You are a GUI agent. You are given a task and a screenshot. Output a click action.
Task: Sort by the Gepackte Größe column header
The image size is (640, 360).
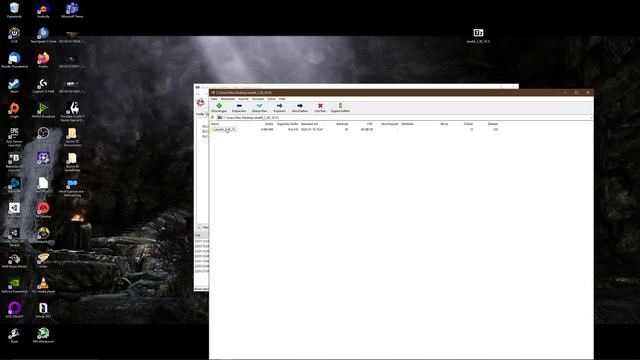point(287,124)
